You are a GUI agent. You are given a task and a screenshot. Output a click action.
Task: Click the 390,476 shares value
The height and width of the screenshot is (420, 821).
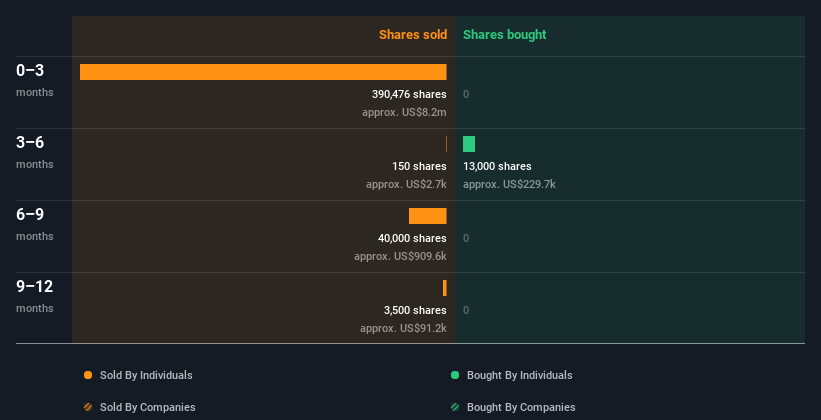pyautogui.click(x=409, y=94)
